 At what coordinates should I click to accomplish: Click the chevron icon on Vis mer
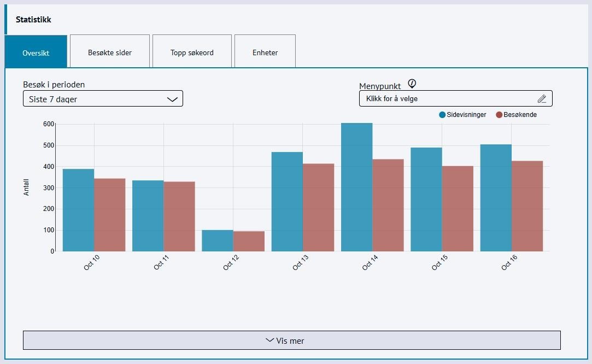269,340
